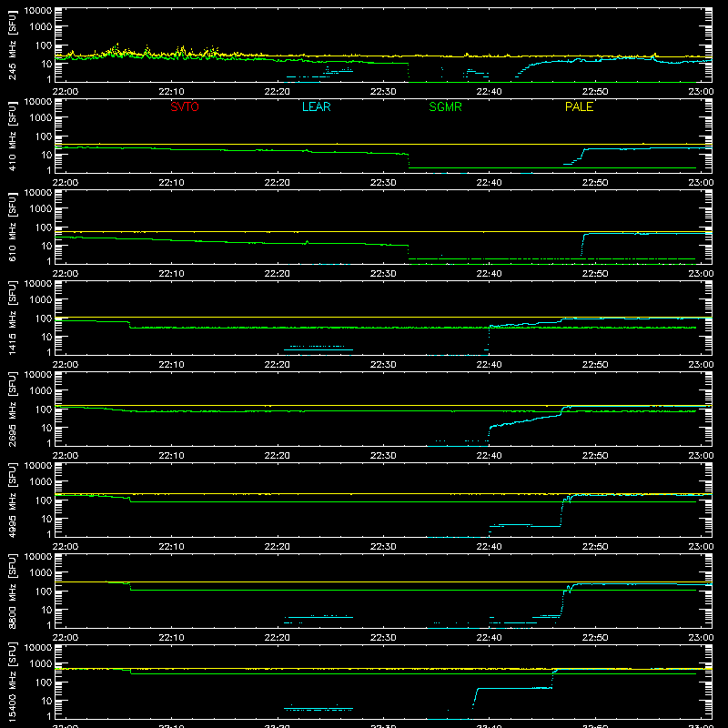Click the 22:30 tick label under the 1415 MHz plot
Screen dimensions: 728x728
(383, 365)
